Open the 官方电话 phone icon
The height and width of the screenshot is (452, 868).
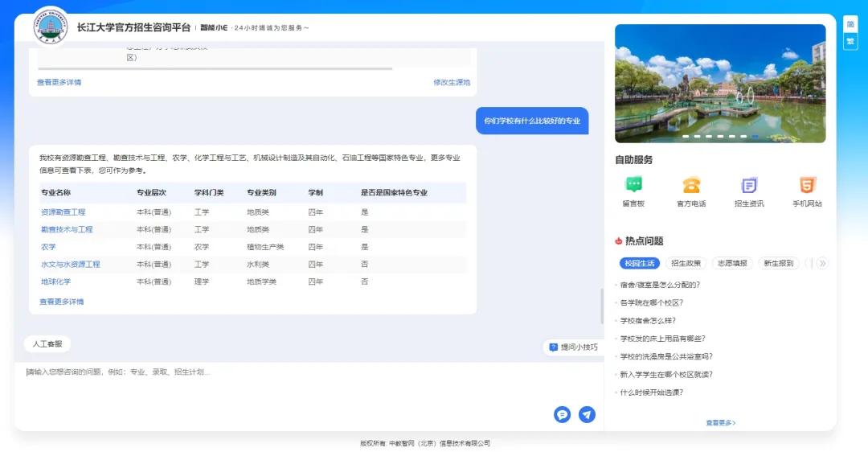[691, 185]
